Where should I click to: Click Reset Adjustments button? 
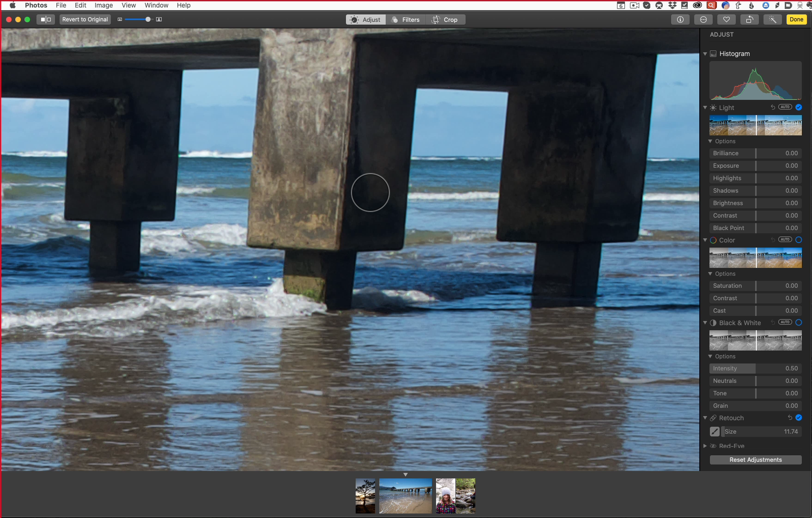(x=756, y=460)
